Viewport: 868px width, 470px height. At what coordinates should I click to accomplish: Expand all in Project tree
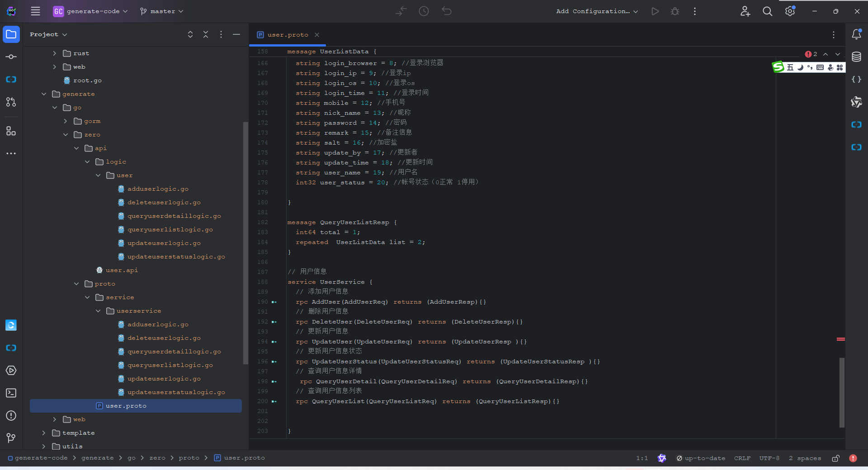(x=190, y=34)
